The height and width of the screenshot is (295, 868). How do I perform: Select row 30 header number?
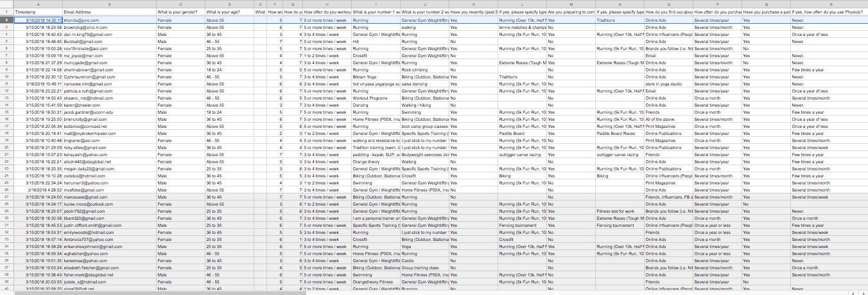[x=6, y=219]
